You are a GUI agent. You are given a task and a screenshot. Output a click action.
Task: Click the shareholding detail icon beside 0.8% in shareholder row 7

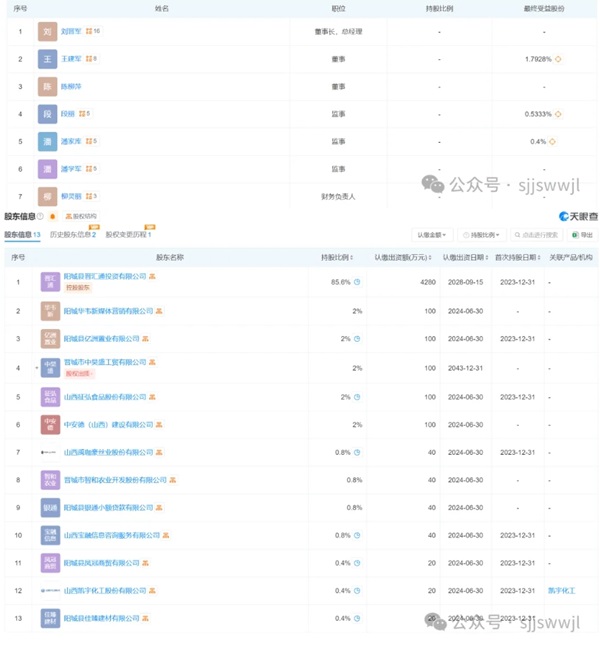(357, 452)
